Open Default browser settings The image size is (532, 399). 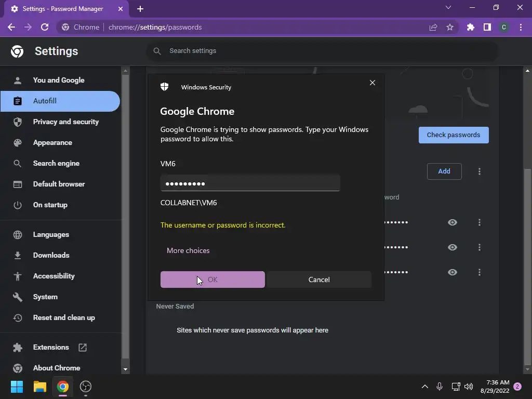pos(59,184)
